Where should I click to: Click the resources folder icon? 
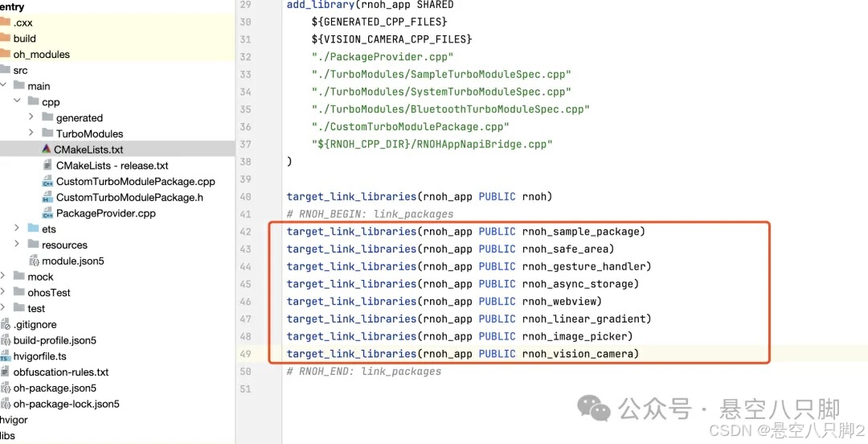coord(33,245)
